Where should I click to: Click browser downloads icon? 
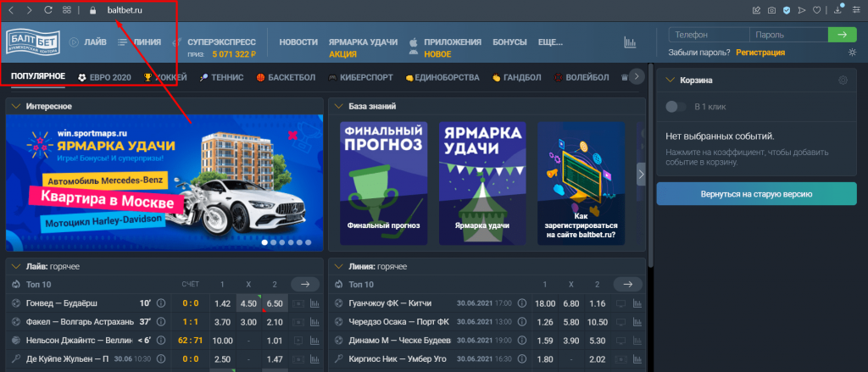click(x=839, y=10)
